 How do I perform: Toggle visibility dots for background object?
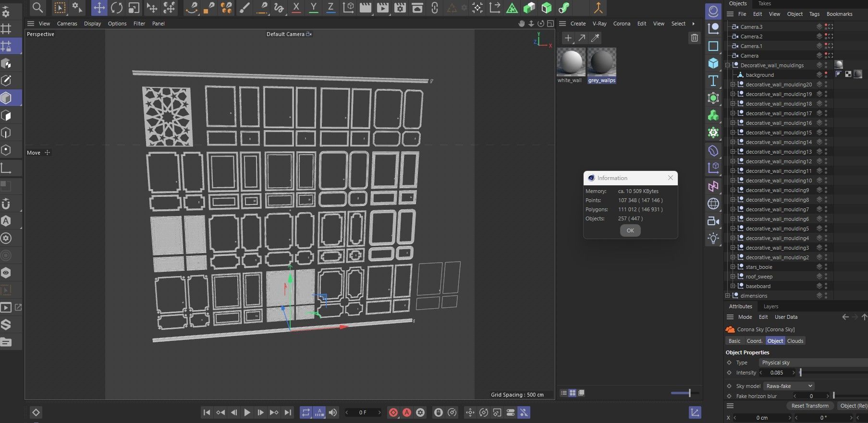tap(826, 75)
